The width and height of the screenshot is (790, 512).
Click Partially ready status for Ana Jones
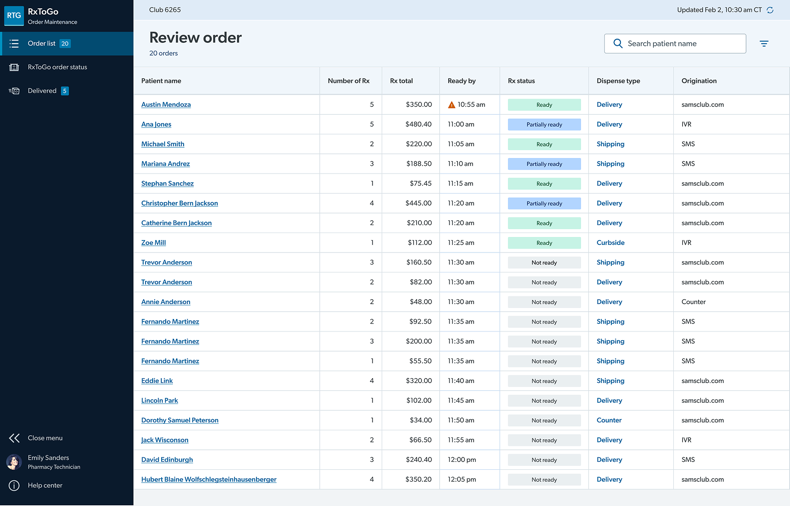coord(544,124)
